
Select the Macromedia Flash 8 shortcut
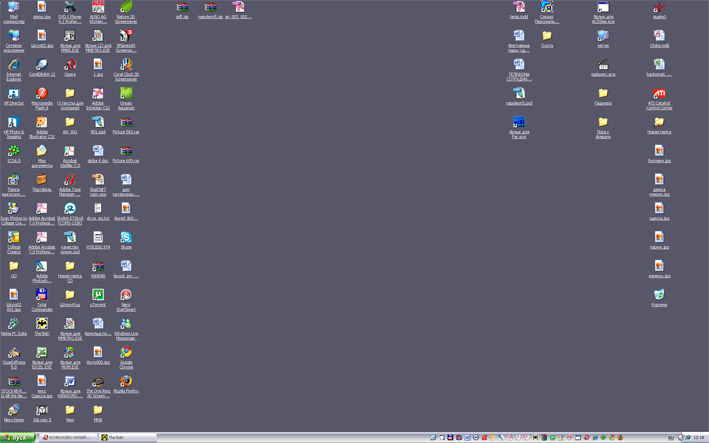click(x=42, y=94)
